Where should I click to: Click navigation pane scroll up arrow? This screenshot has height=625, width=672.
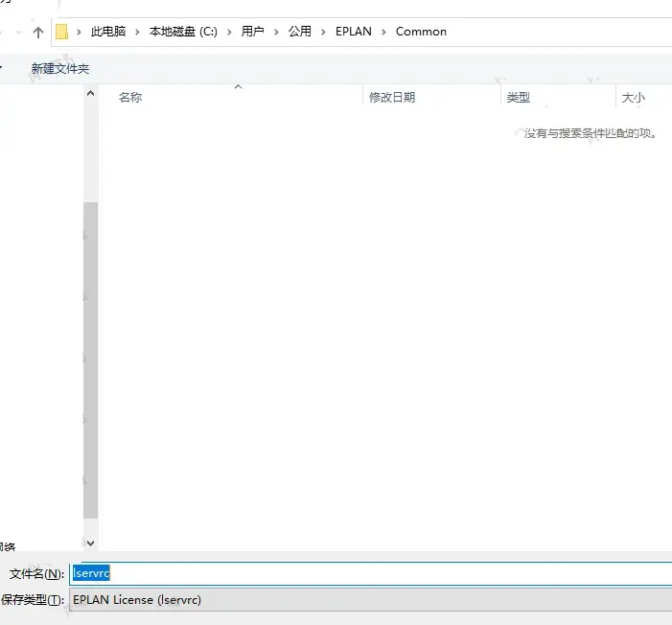coord(90,93)
